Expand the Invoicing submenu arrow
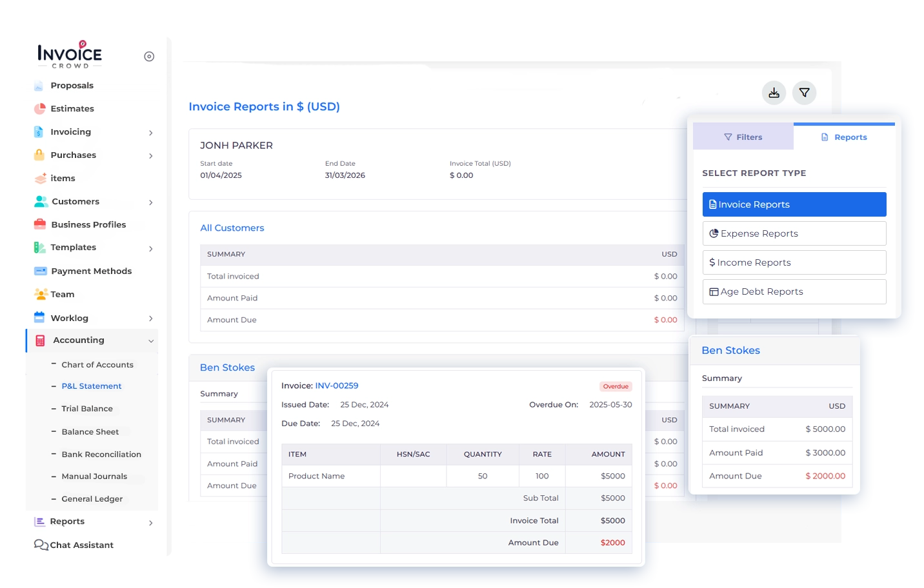 (151, 133)
